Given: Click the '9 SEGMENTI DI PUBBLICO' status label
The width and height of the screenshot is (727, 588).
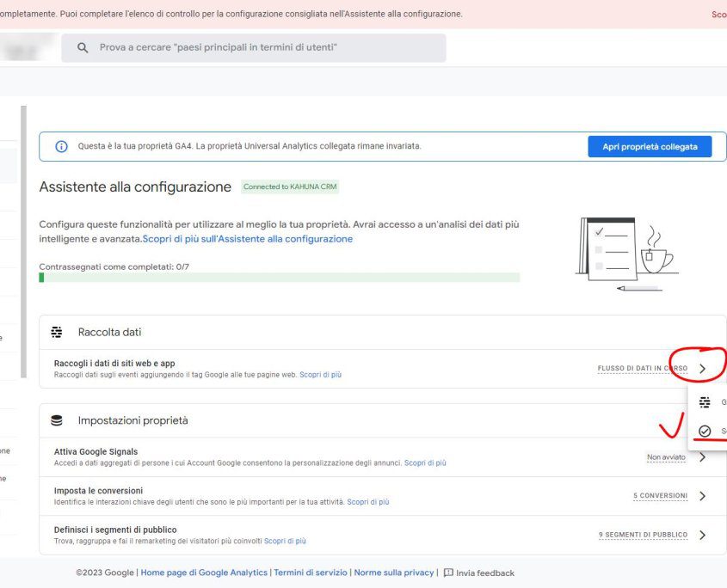Looking at the screenshot, I should click(644, 534).
